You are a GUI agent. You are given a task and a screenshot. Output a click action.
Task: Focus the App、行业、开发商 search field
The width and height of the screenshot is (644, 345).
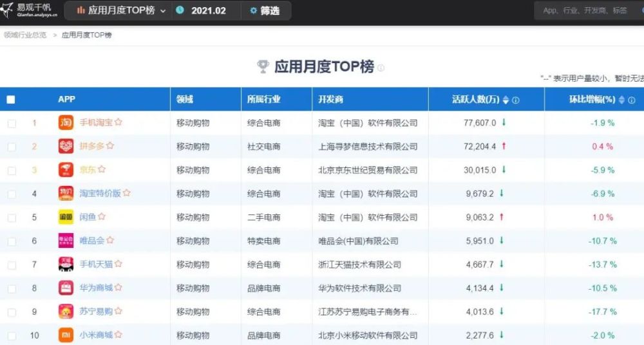[x=589, y=11]
